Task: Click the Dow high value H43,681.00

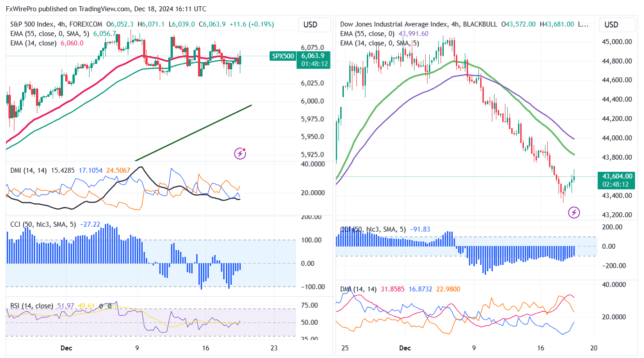Action: tap(557, 24)
